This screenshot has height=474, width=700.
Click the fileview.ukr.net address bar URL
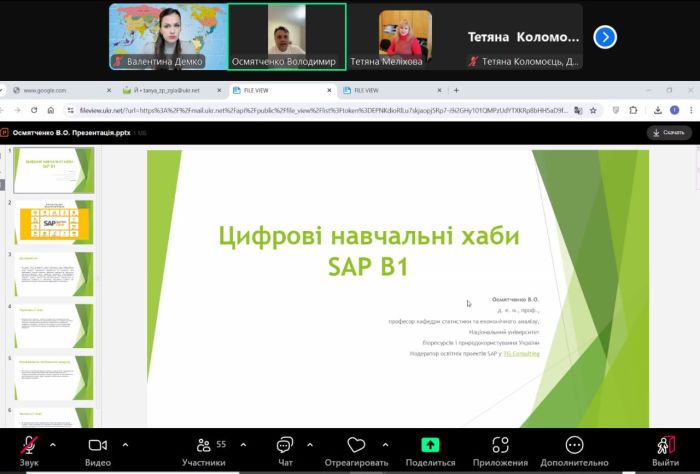point(324,110)
